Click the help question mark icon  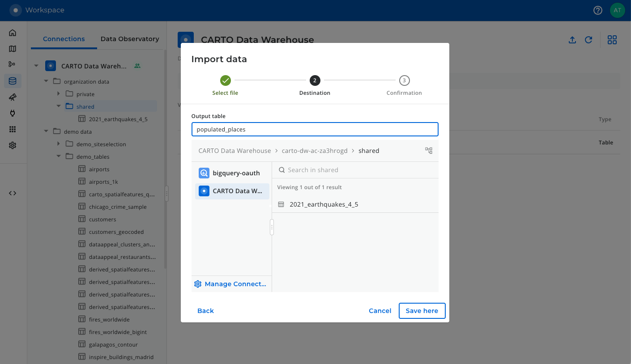[598, 10]
